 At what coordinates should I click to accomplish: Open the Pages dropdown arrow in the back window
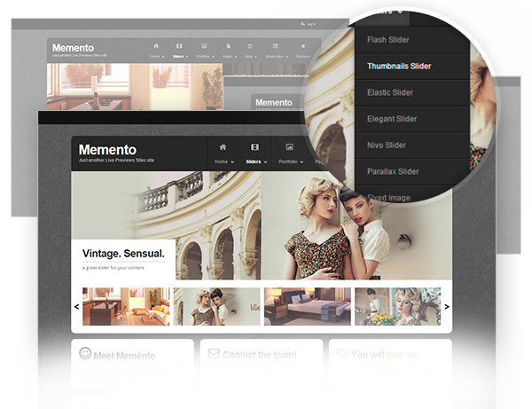[x=236, y=57]
